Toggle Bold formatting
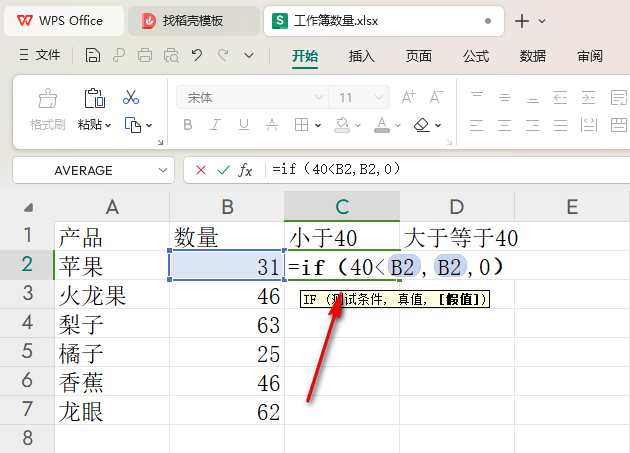Viewport: 630px width, 453px height. [x=188, y=125]
